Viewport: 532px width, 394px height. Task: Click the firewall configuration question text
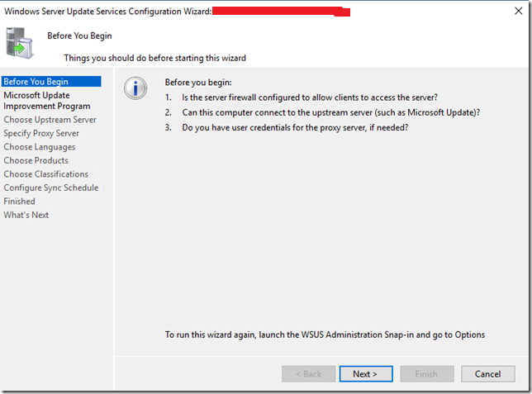tap(310, 97)
